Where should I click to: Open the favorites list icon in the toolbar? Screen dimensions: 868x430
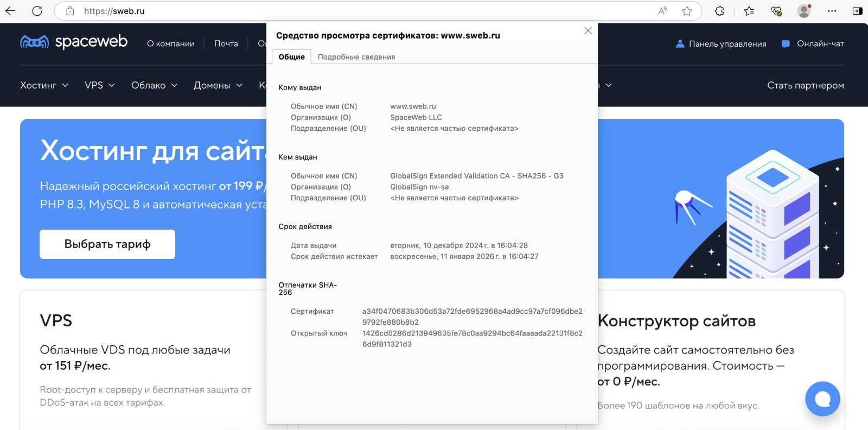(749, 11)
